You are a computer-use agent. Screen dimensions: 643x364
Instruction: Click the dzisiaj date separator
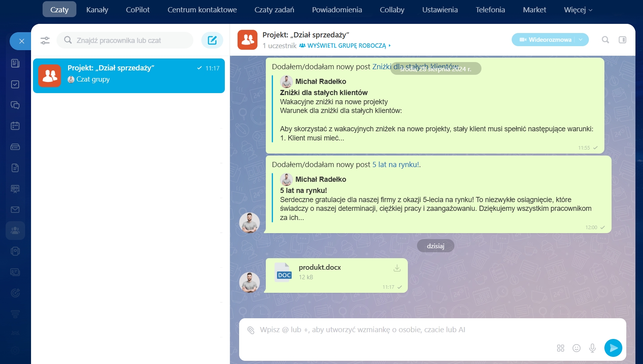436,246
